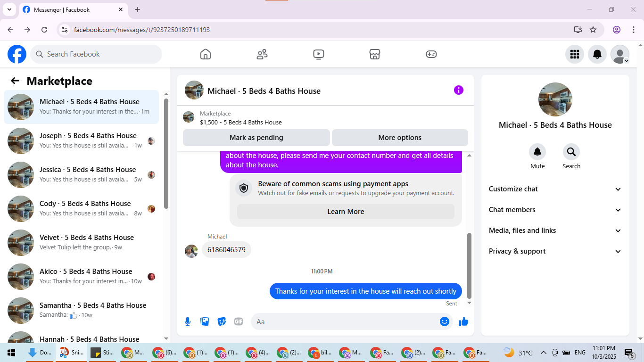Open the Chrome three-dot menu
This screenshot has width=644, height=362.
click(633, 30)
